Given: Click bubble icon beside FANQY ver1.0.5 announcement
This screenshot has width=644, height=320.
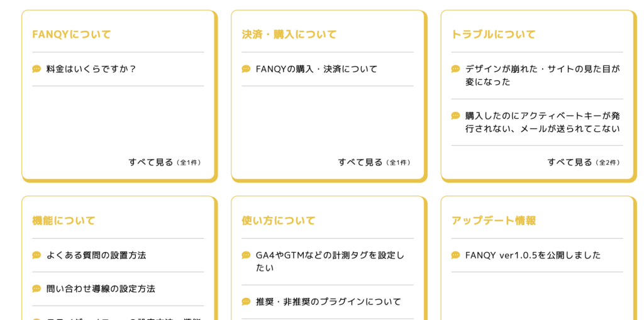Looking at the screenshot, I should (x=455, y=255).
